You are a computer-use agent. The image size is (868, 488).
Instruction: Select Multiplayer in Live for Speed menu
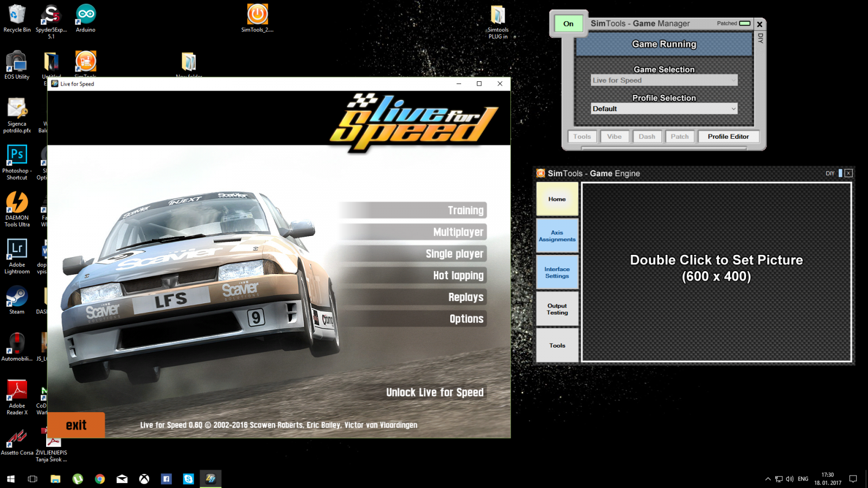click(x=413, y=232)
